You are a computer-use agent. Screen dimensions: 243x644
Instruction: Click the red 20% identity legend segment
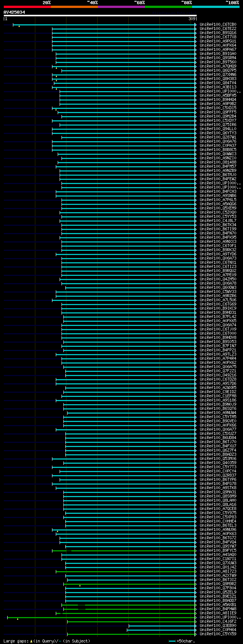tap(27, 7)
